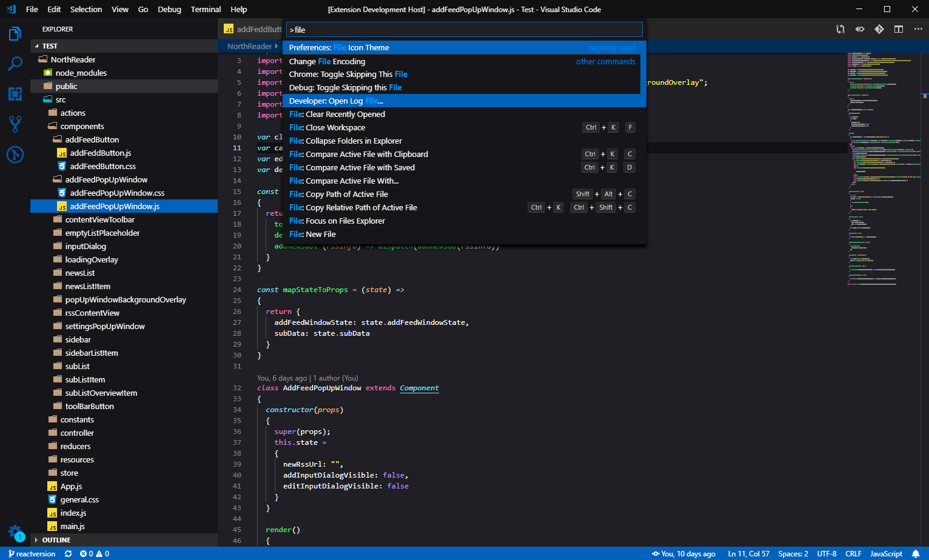Click the compare changes icon in editor toolbar
This screenshot has width=929, height=560.
pos(840,29)
